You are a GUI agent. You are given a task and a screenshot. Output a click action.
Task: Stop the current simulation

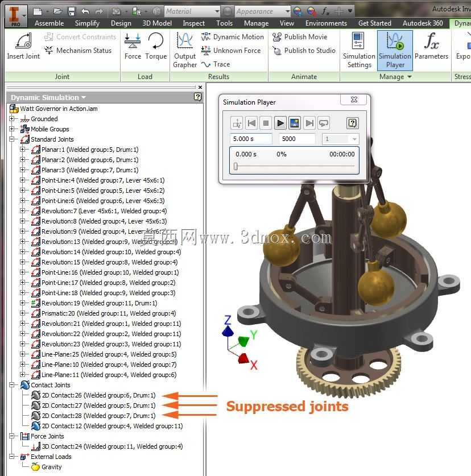[x=266, y=123]
